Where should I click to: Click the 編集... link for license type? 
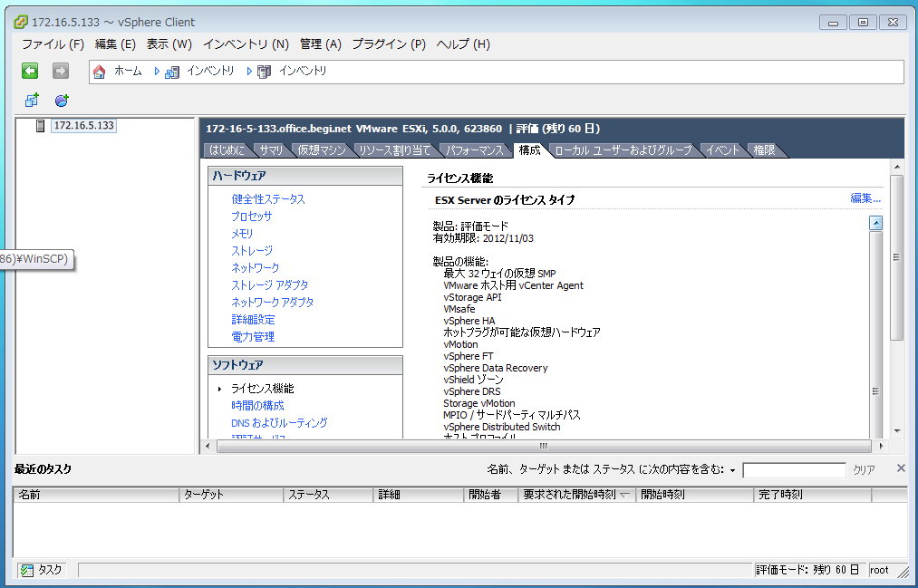coord(865,198)
